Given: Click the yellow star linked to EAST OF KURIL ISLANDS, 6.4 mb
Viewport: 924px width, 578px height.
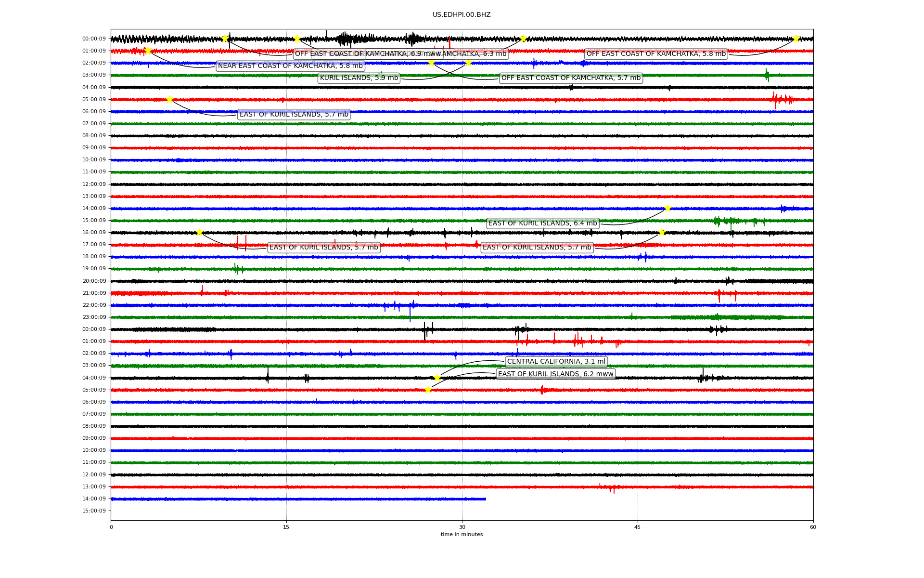Looking at the screenshot, I should pyautogui.click(x=667, y=208).
